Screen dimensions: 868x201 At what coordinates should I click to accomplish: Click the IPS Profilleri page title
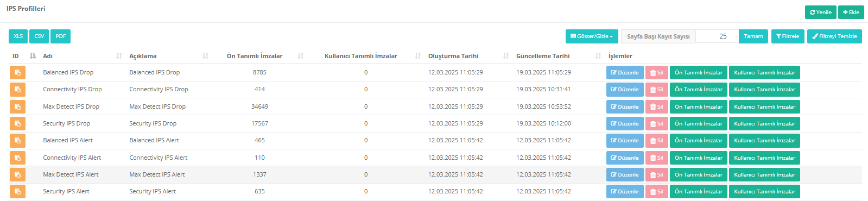(26, 9)
